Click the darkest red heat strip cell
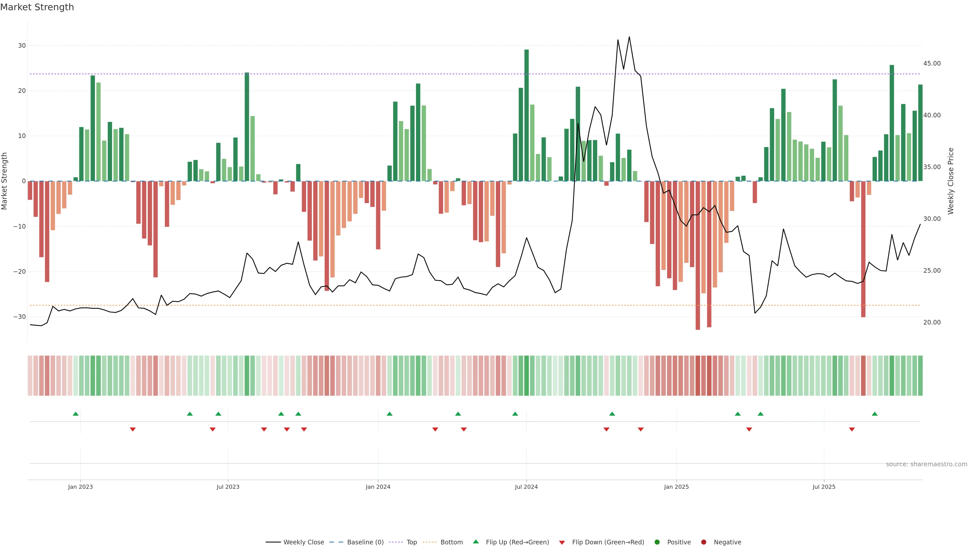 698,376
